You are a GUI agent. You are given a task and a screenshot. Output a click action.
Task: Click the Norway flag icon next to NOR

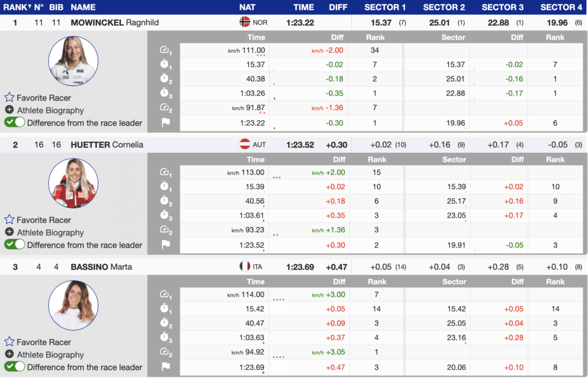[245, 22]
